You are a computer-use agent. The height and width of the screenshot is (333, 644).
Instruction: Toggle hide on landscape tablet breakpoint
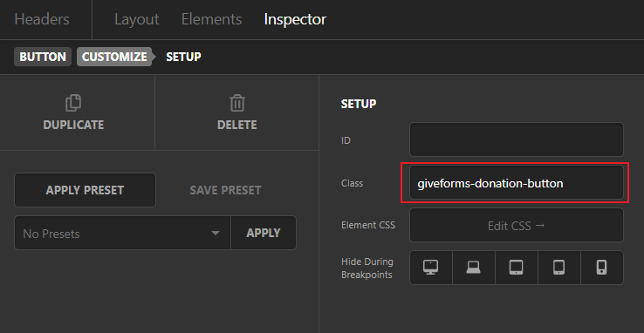point(517,268)
